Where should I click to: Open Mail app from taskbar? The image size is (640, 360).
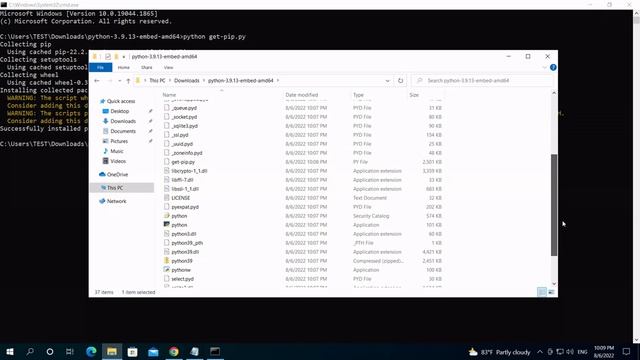coord(153,351)
